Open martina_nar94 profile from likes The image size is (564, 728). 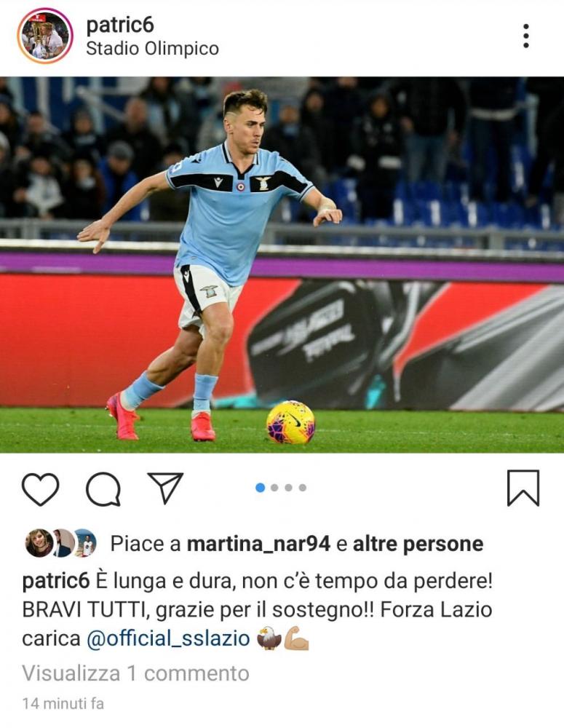[258, 544]
